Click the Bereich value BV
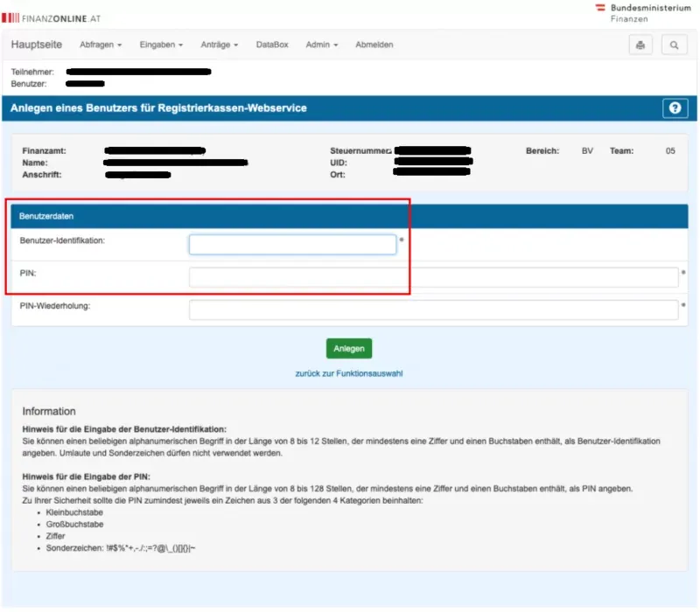Viewport: 700px width, 612px height. point(587,150)
